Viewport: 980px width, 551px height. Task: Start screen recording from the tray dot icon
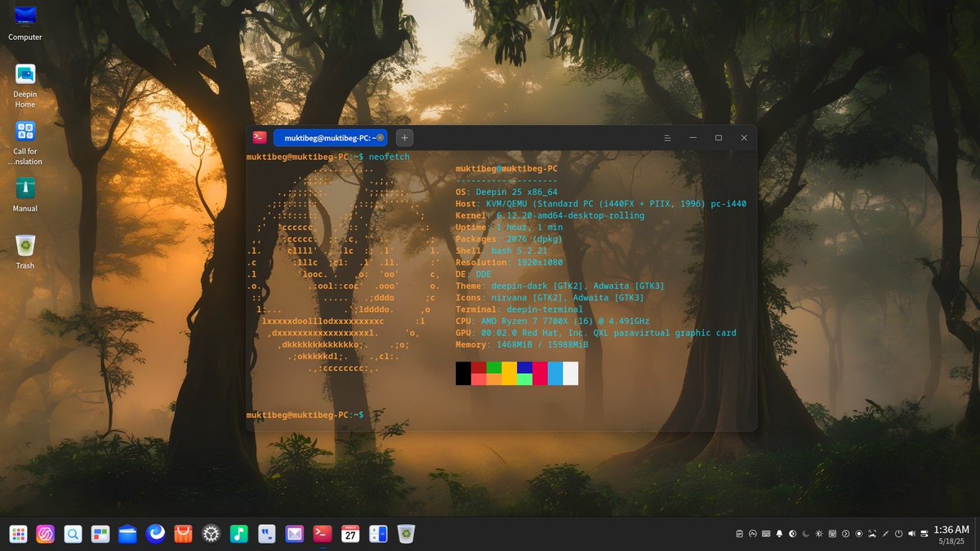pyautogui.click(x=859, y=534)
